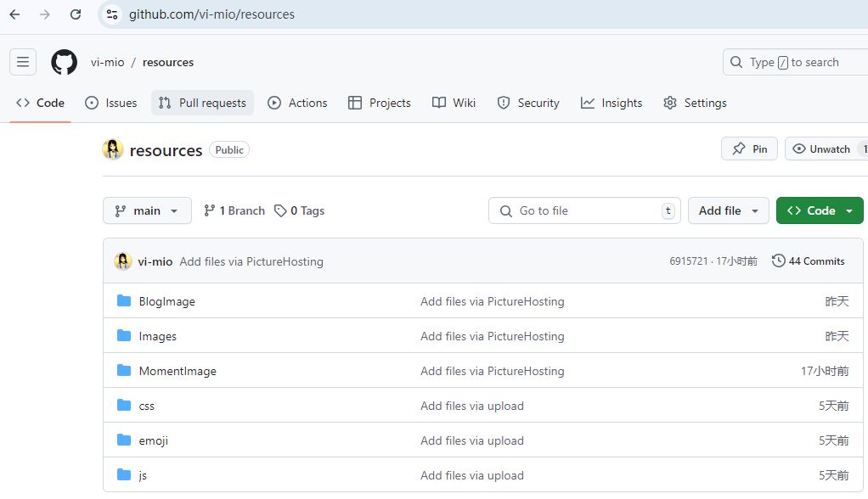Open the Security tab
The width and height of the screenshot is (868, 499).
528,103
